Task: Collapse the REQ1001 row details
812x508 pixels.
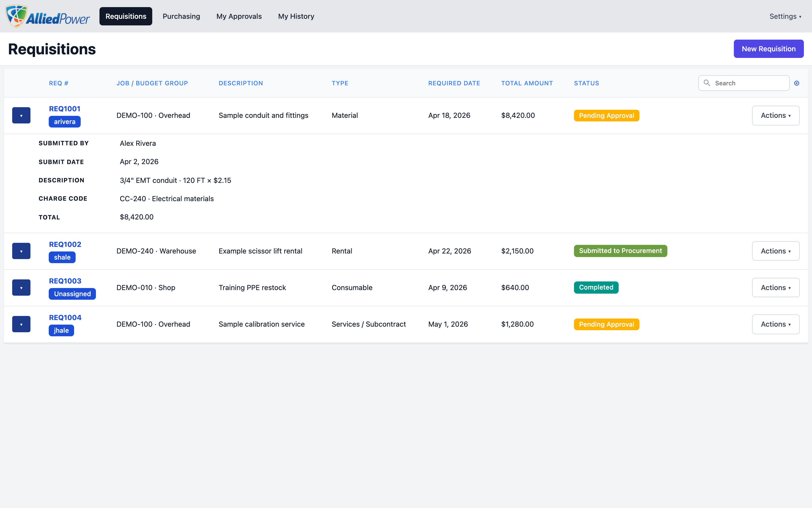Action: click(x=21, y=115)
